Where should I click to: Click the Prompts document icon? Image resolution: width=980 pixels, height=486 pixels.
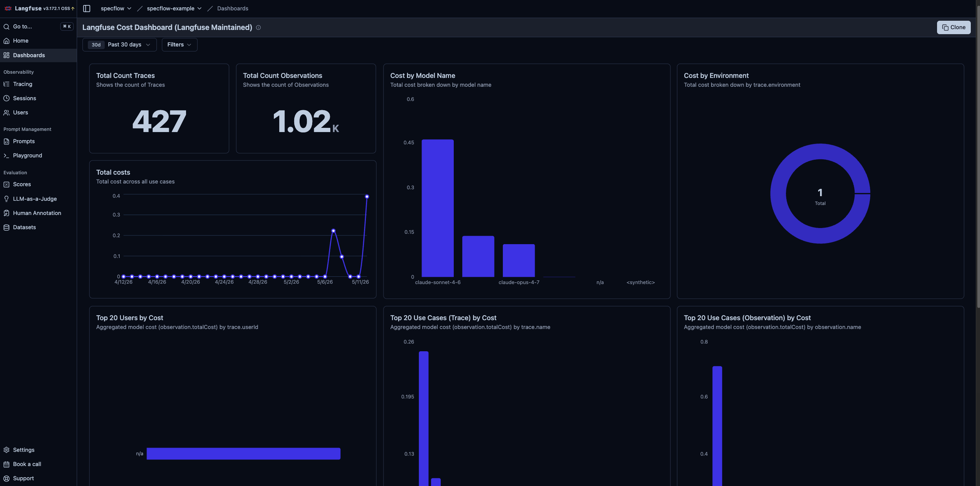point(7,141)
